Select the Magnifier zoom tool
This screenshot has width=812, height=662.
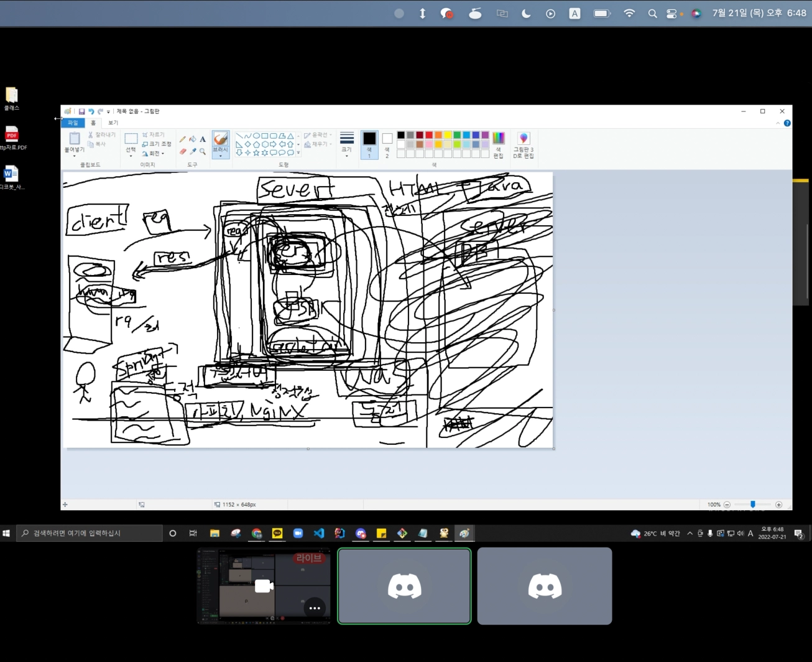click(x=203, y=151)
